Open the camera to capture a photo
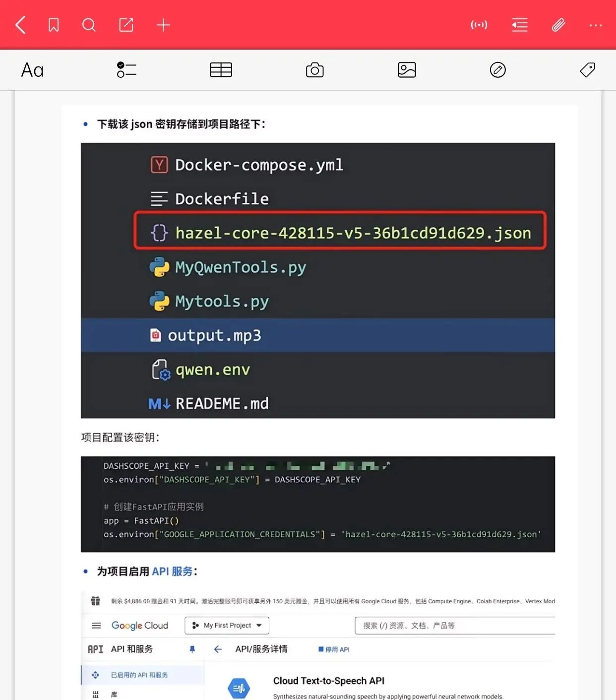The image size is (616, 700). 314,70
